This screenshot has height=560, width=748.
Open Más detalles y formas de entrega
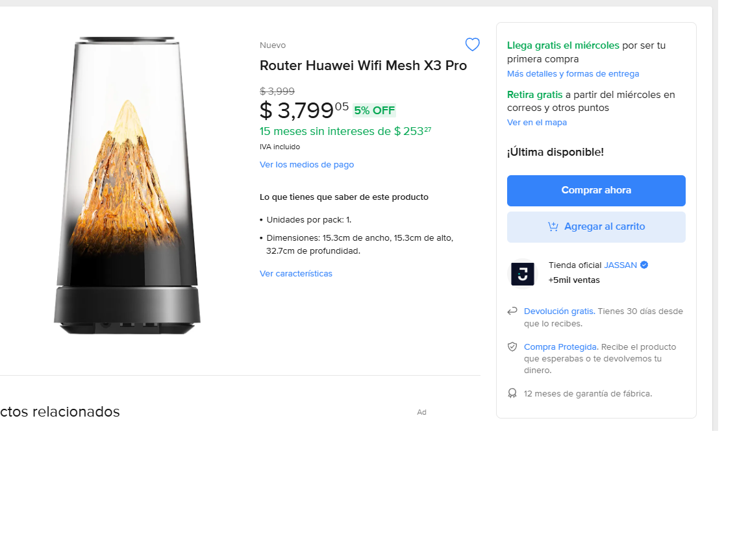coord(573,74)
